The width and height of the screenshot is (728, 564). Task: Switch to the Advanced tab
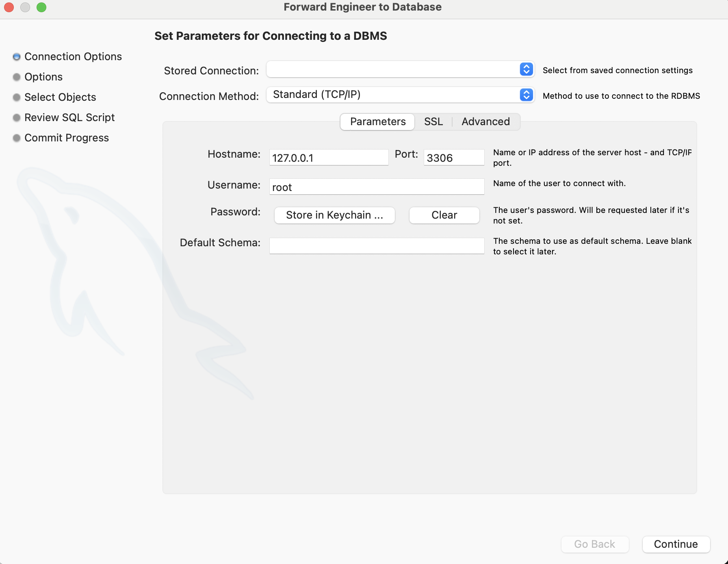point(485,121)
